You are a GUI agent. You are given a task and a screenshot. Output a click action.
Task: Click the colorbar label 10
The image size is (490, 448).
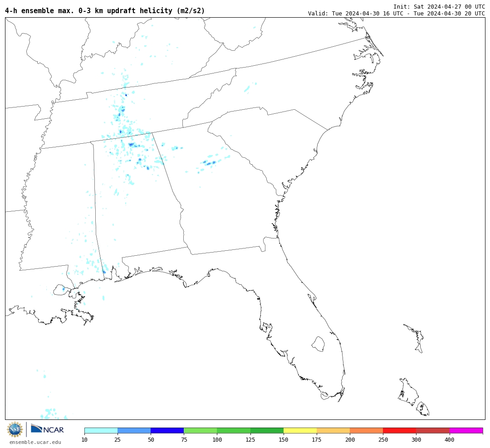pos(84,440)
